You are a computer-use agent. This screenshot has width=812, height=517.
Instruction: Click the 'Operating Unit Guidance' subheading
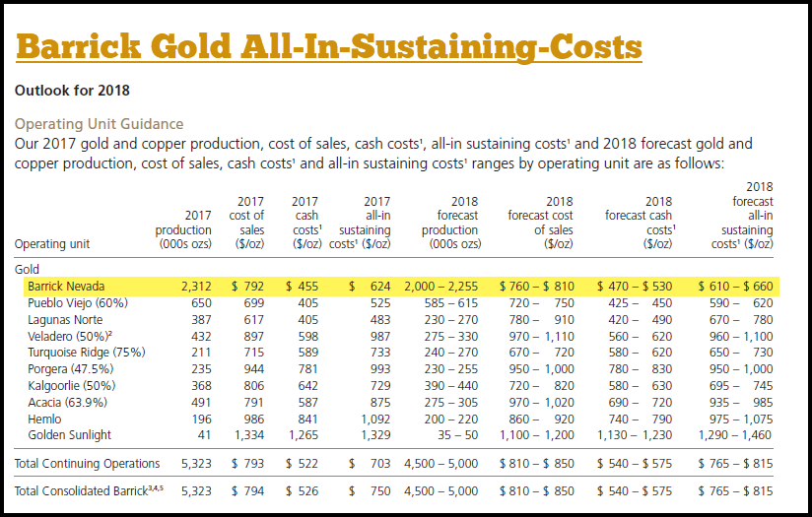99,124
